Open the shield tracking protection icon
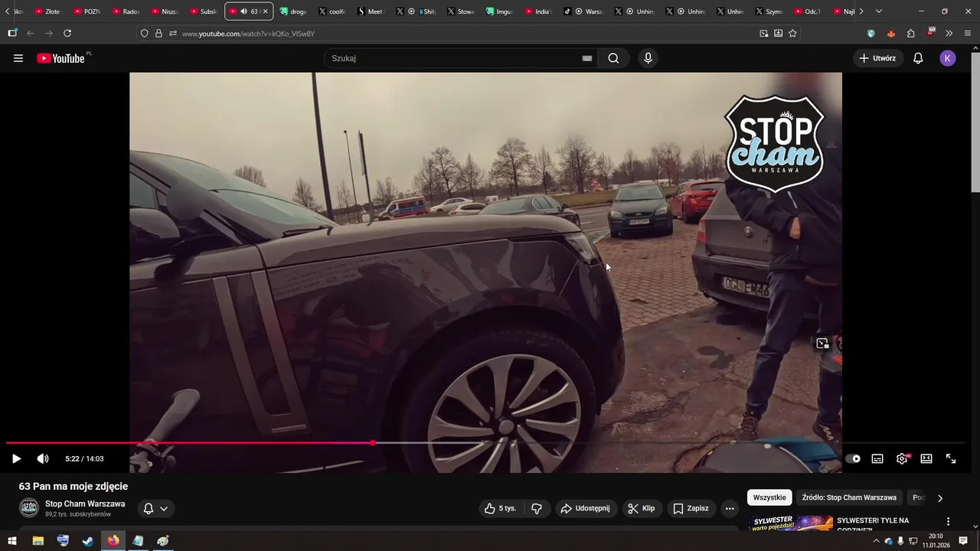This screenshot has width=980, height=551. tap(144, 34)
